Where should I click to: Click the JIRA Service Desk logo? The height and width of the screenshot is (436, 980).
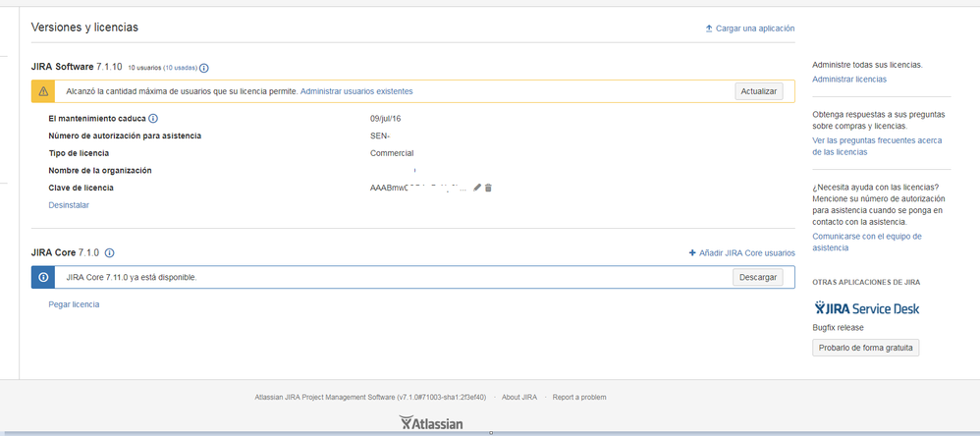click(x=867, y=308)
